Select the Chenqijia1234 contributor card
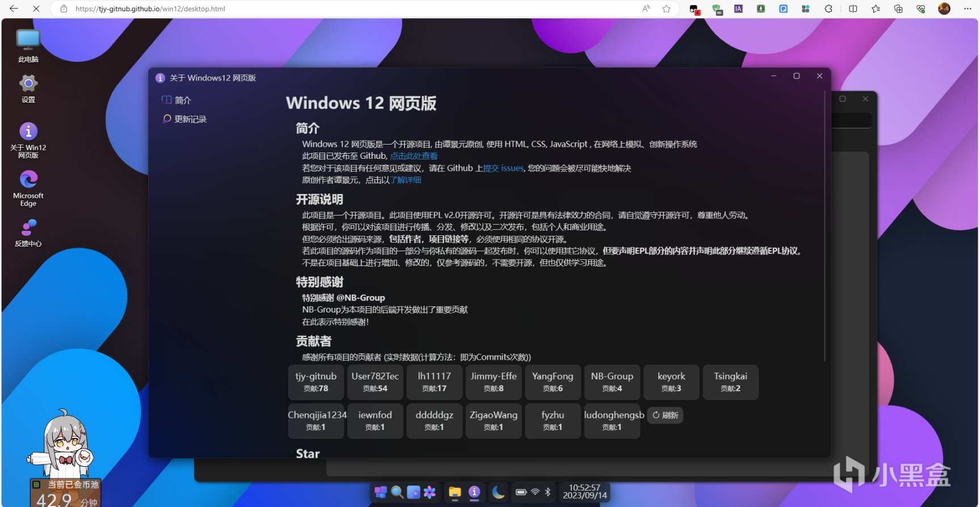This screenshot has height=507, width=980. pos(316,421)
